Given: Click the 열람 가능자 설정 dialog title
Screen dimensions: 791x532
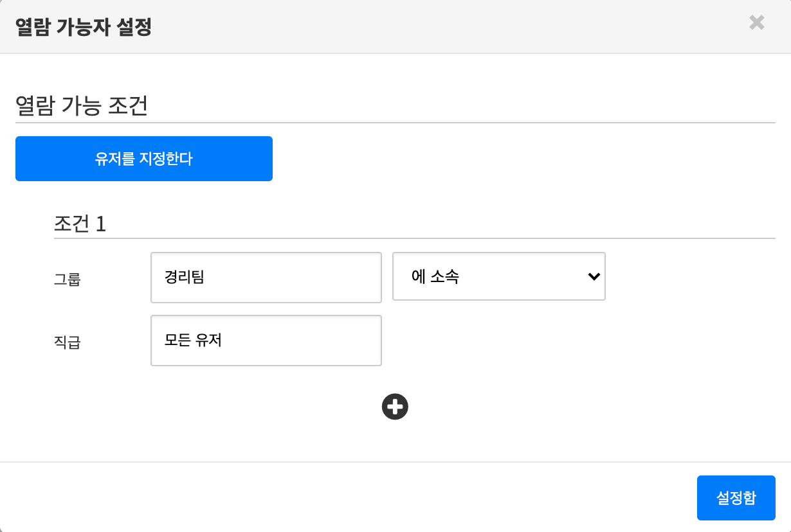Looking at the screenshot, I should click(84, 27).
